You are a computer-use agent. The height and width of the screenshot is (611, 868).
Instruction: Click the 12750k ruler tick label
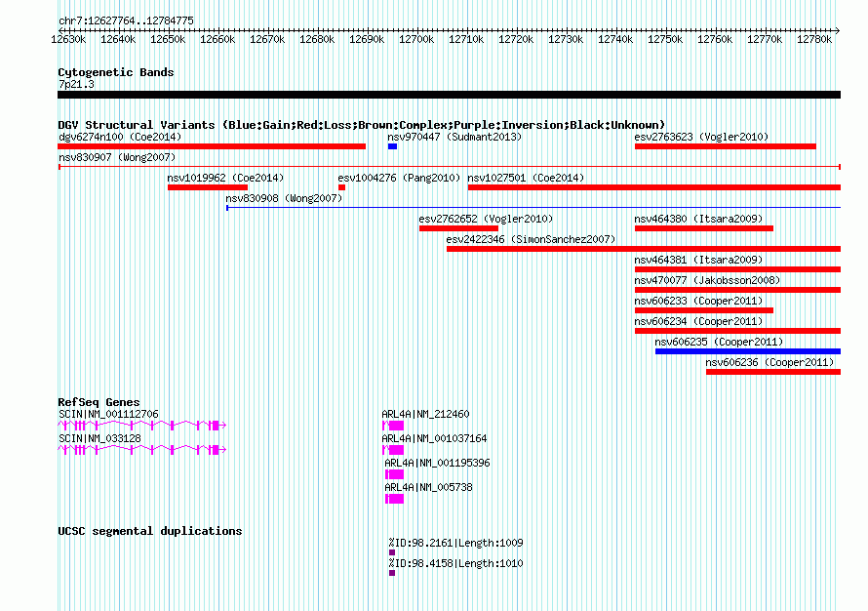point(665,39)
